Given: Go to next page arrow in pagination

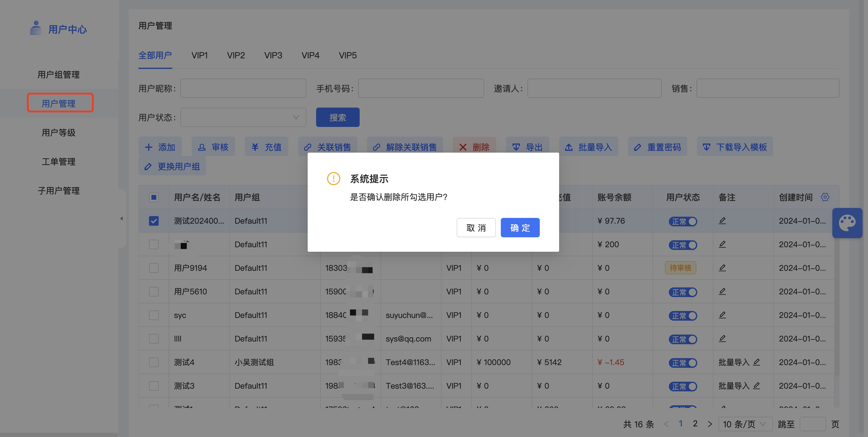Looking at the screenshot, I should coord(710,424).
